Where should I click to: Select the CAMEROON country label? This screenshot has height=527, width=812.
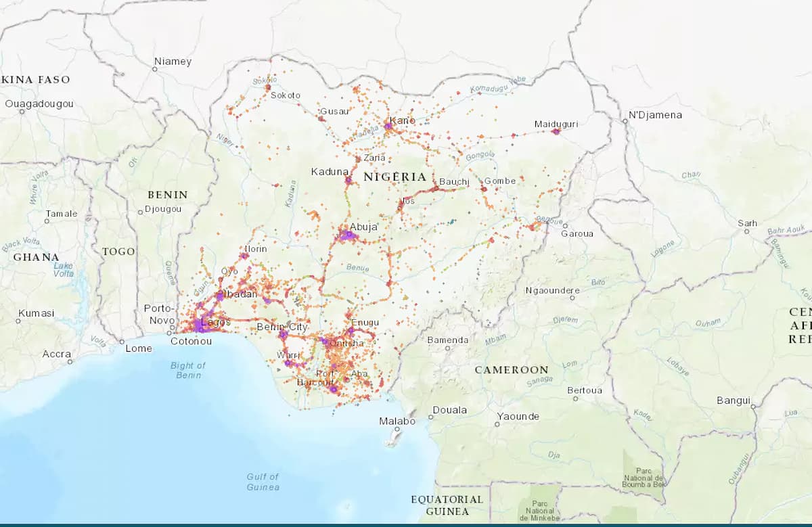click(512, 370)
